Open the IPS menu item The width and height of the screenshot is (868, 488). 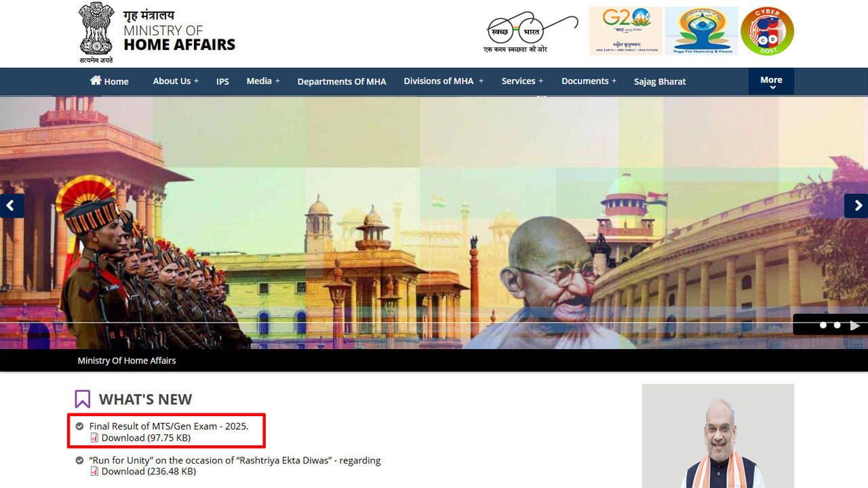(x=222, y=81)
